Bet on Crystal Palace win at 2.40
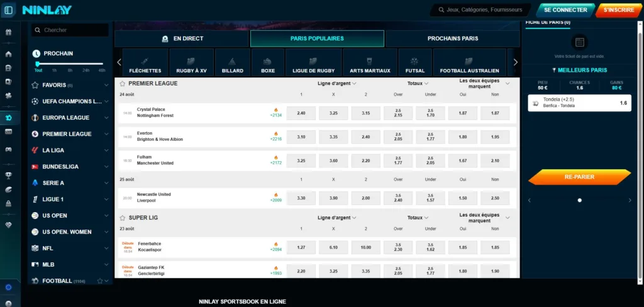Screen dimensions: 644x307 (301, 113)
